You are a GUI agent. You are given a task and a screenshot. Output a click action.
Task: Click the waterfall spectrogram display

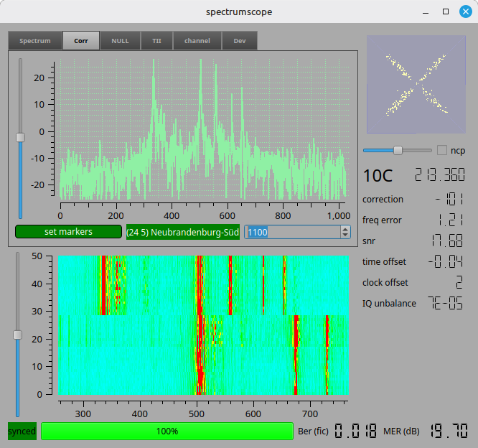[202, 325]
